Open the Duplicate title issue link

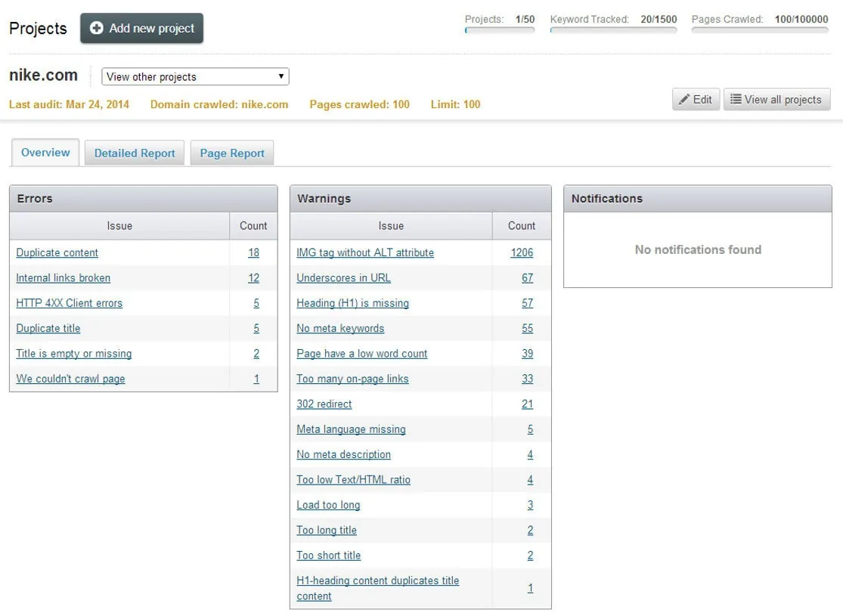(x=48, y=329)
